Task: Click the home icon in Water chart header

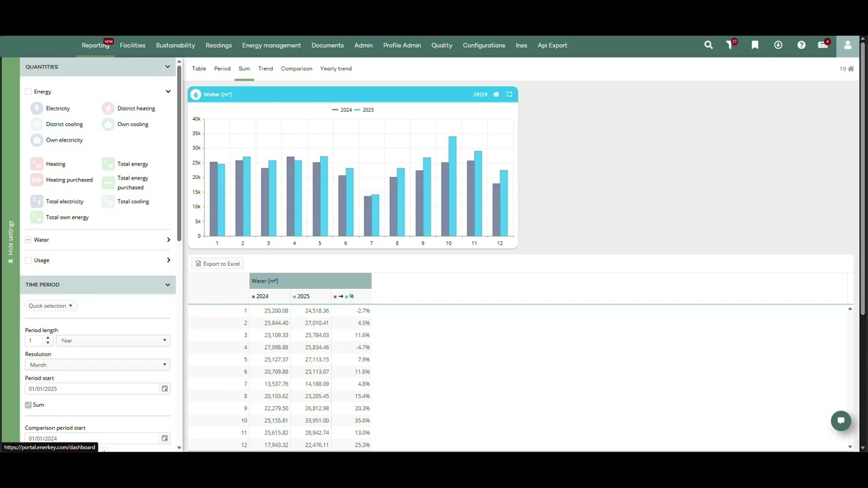Action: click(x=496, y=94)
